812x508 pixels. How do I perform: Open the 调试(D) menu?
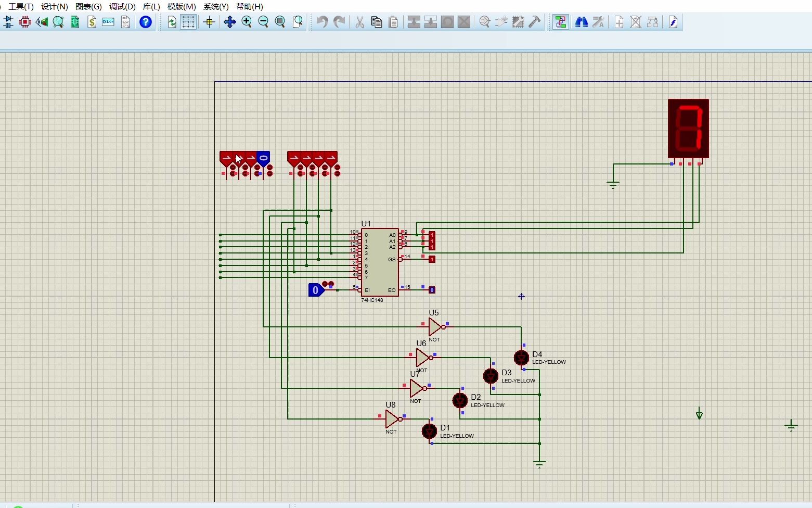[122, 6]
